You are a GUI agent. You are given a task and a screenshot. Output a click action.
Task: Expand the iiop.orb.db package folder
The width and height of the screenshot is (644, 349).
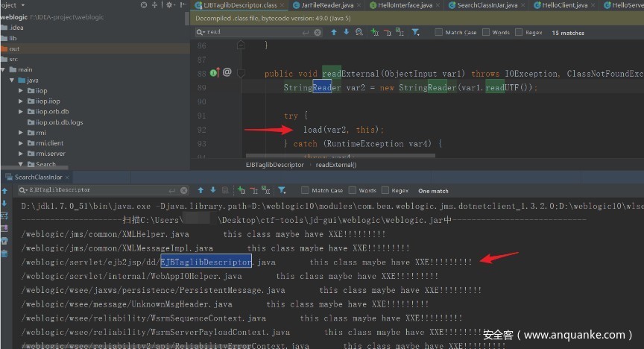pos(22,112)
